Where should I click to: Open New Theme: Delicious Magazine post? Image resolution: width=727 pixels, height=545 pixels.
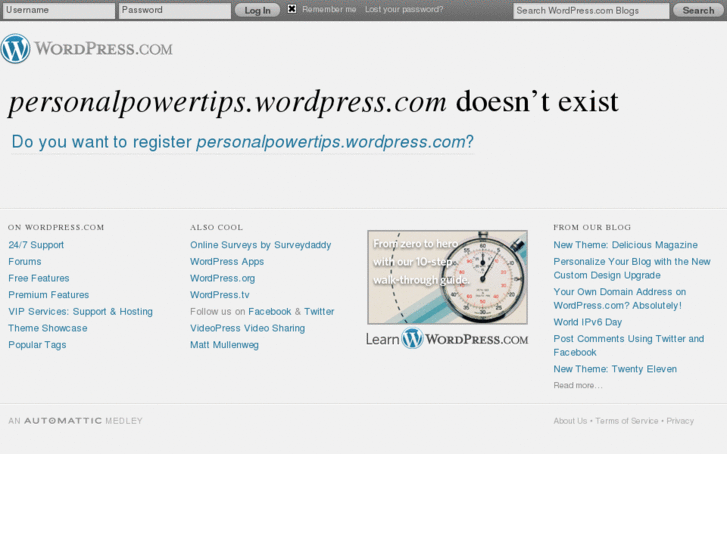pyautogui.click(x=625, y=245)
